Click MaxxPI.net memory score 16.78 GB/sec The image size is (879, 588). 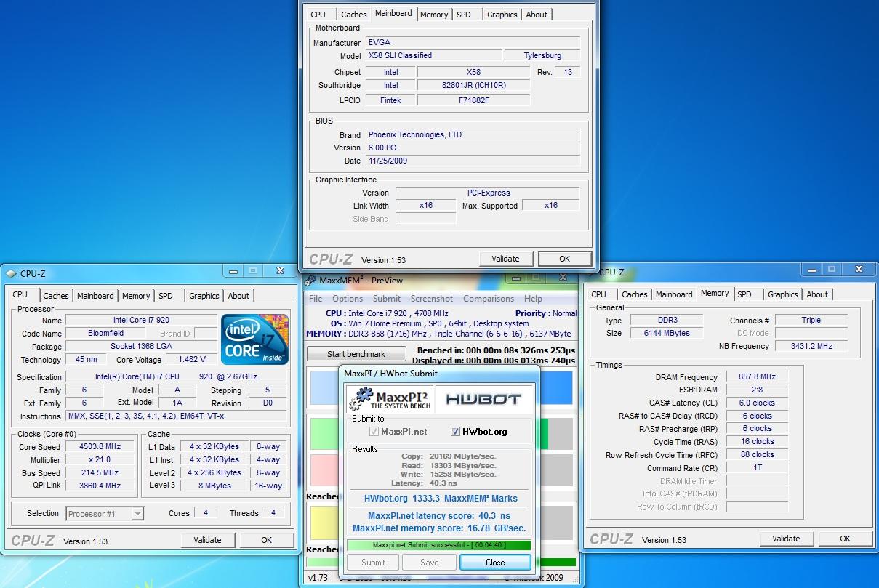click(439, 528)
